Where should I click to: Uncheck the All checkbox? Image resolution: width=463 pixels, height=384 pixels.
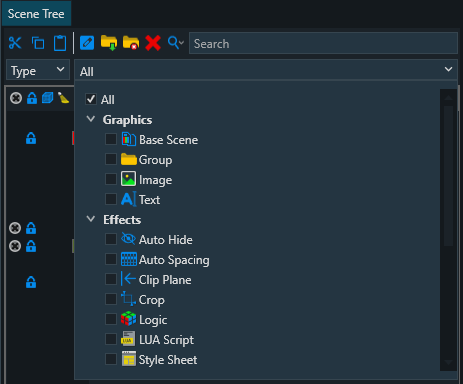coord(91,99)
